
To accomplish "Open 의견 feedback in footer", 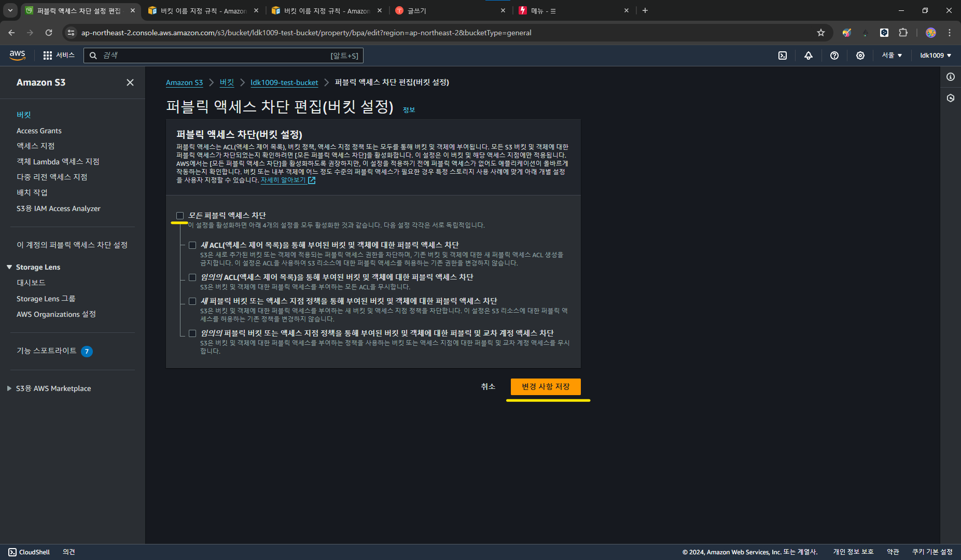I will pyautogui.click(x=69, y=552).
